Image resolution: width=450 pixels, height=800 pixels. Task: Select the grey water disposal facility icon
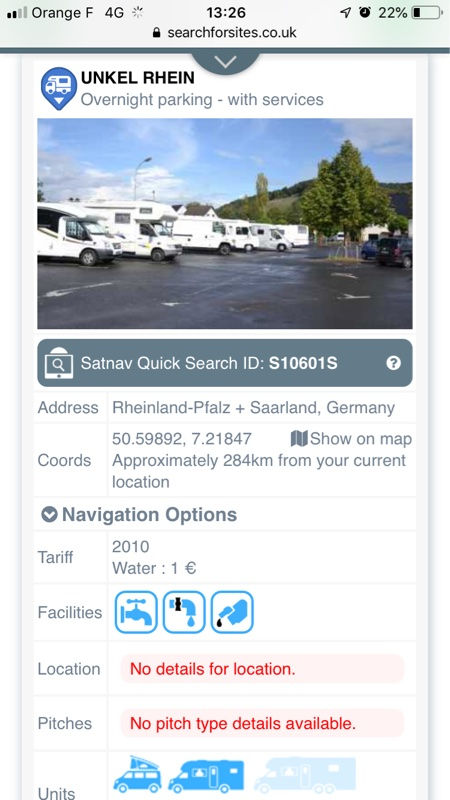tap(184, 612)
